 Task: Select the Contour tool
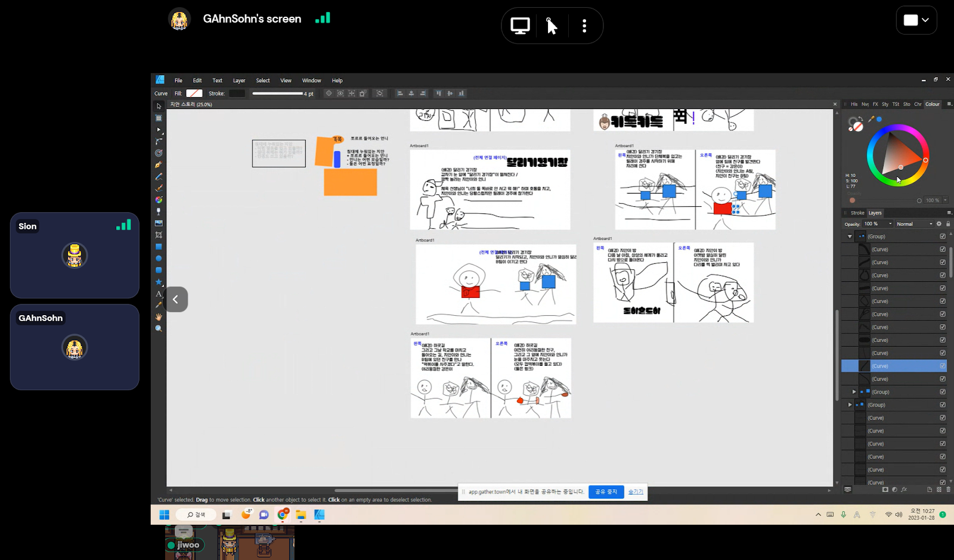pos(159,153)
